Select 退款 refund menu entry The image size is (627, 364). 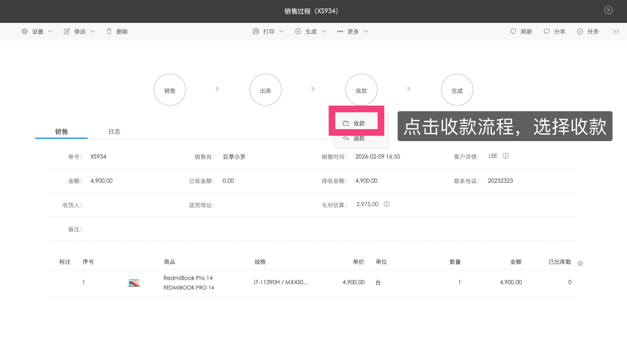pyautogui.click(x=359, y=138)
